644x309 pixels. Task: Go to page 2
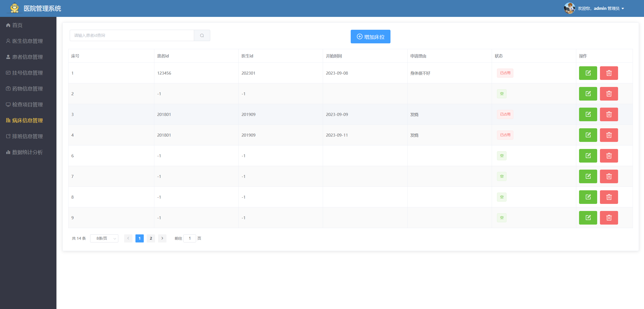coord(151,238)
